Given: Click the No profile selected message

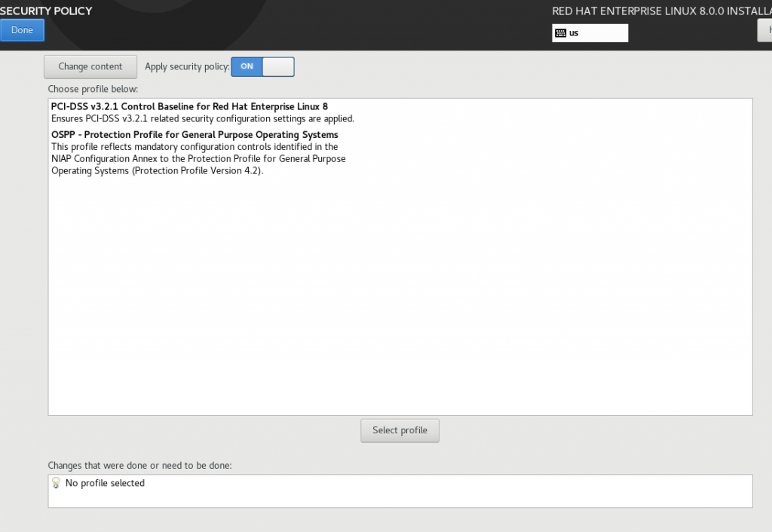Looking at the screenshot, I should (105, 483).
